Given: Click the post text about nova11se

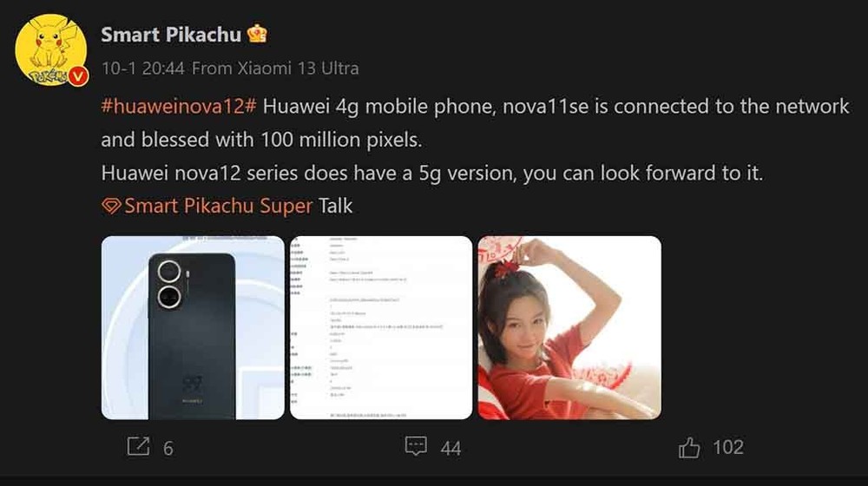Looking at the screenshot, I should (x=475, y=123).
